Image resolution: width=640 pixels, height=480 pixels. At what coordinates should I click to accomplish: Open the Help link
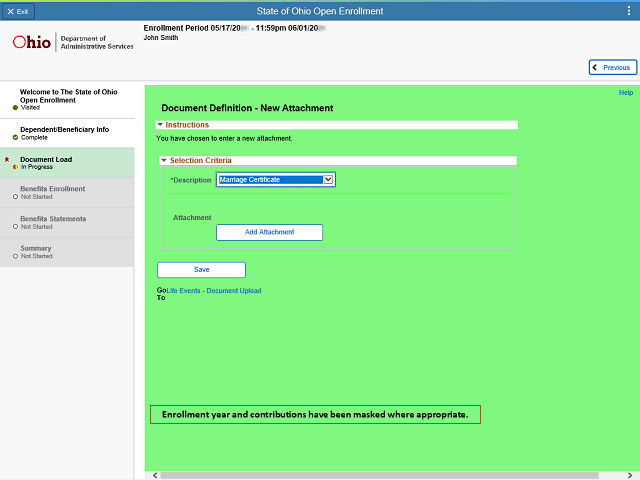(626, 93)
